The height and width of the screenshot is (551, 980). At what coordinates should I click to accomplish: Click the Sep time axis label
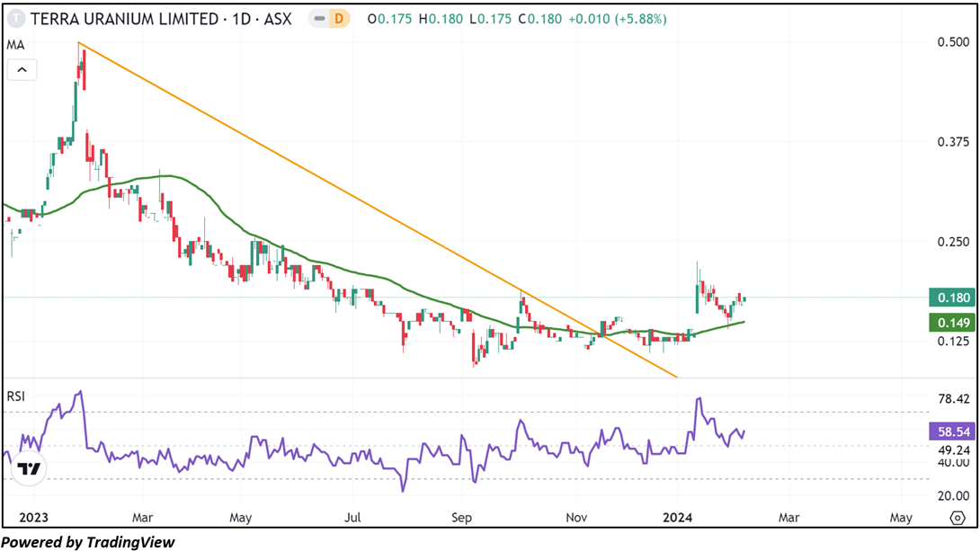click(461, 517)
